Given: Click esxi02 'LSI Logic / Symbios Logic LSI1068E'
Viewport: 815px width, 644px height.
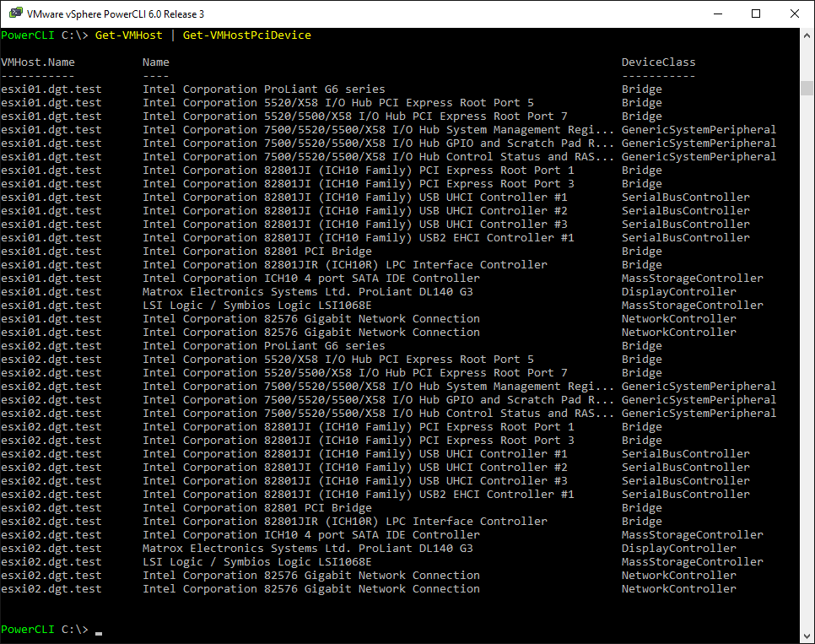Looking at the screenshot, I should [256, 562].
